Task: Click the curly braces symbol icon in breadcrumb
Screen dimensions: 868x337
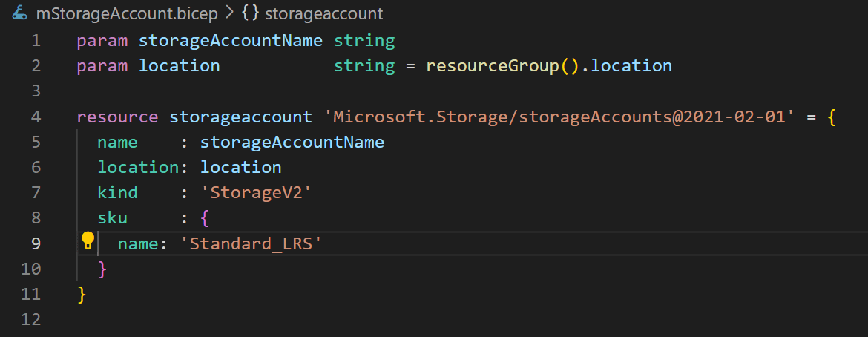Action: pos(250,14)
